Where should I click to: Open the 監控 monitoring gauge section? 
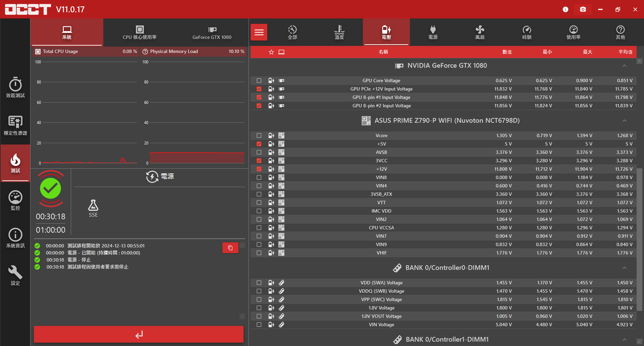click(15, 200)
